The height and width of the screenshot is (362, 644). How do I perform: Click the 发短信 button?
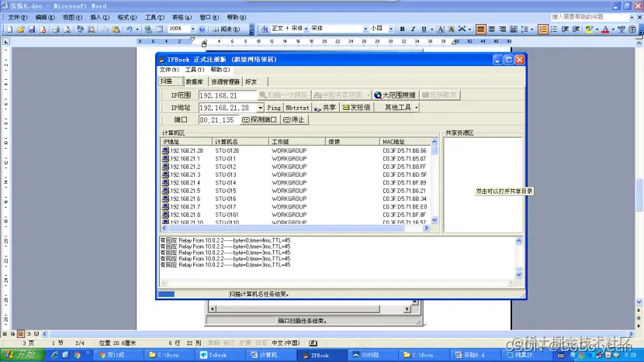[356, 108]
